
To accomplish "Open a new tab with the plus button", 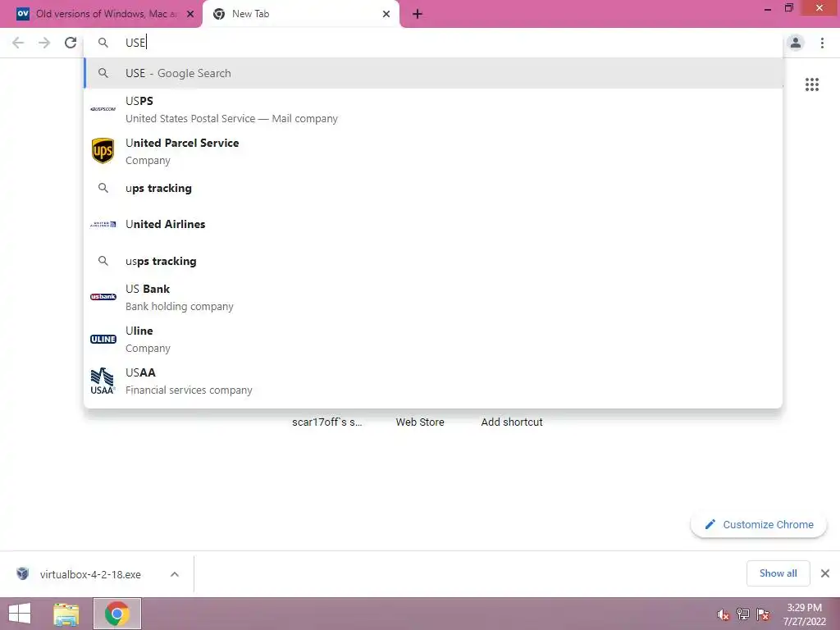I will pos(418,14).
